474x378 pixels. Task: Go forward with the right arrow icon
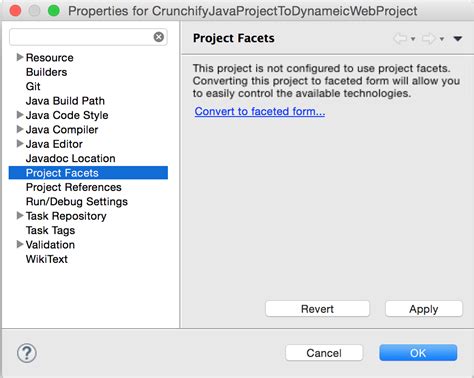429,39
